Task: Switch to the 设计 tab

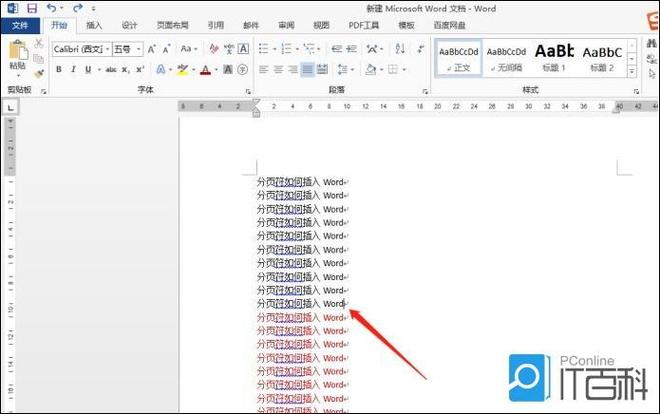Action: (x=129, y=25)
